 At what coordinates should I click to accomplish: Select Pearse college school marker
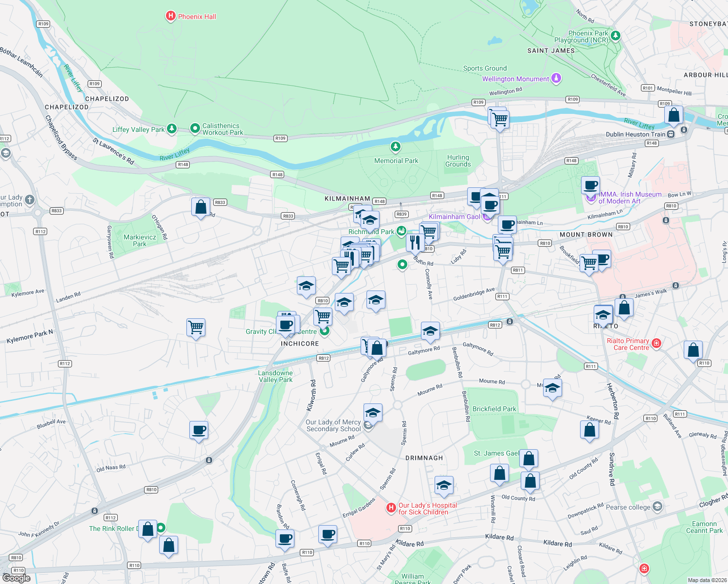pyautogui.click(x=657, y=507)
